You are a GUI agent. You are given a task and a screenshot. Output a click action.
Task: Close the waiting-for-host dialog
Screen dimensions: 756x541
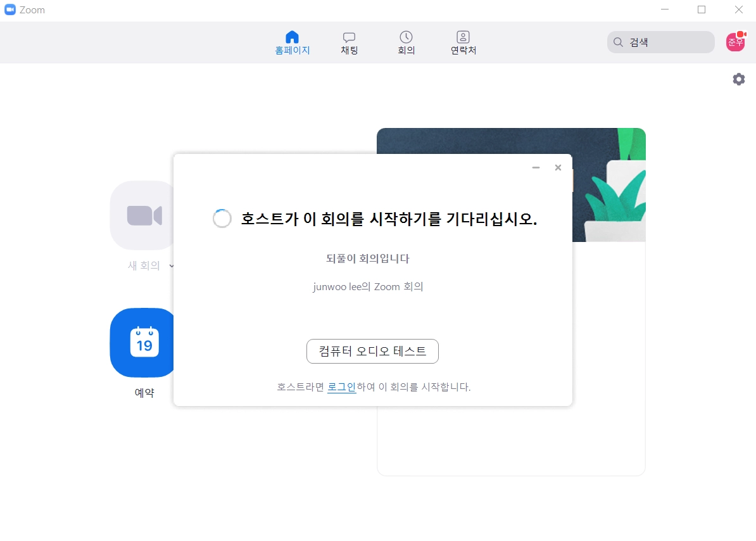pos(558,168)
